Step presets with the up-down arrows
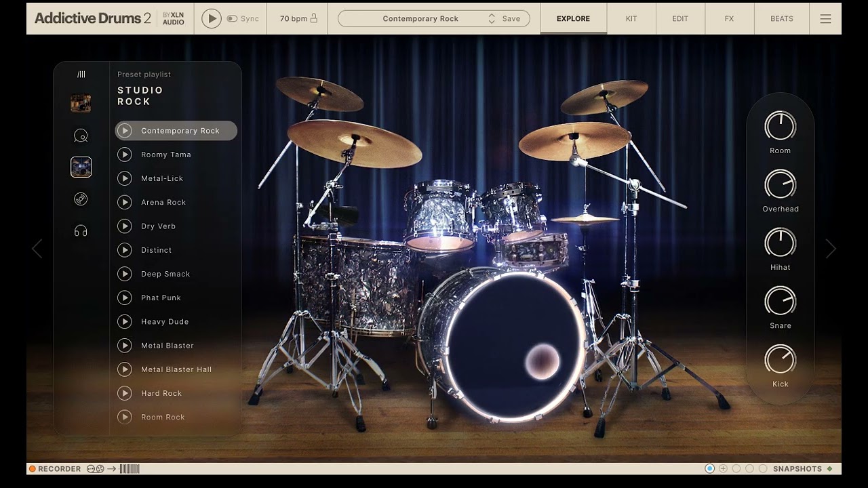The height and width of the screenshot is (488, 868). (492, 19)
